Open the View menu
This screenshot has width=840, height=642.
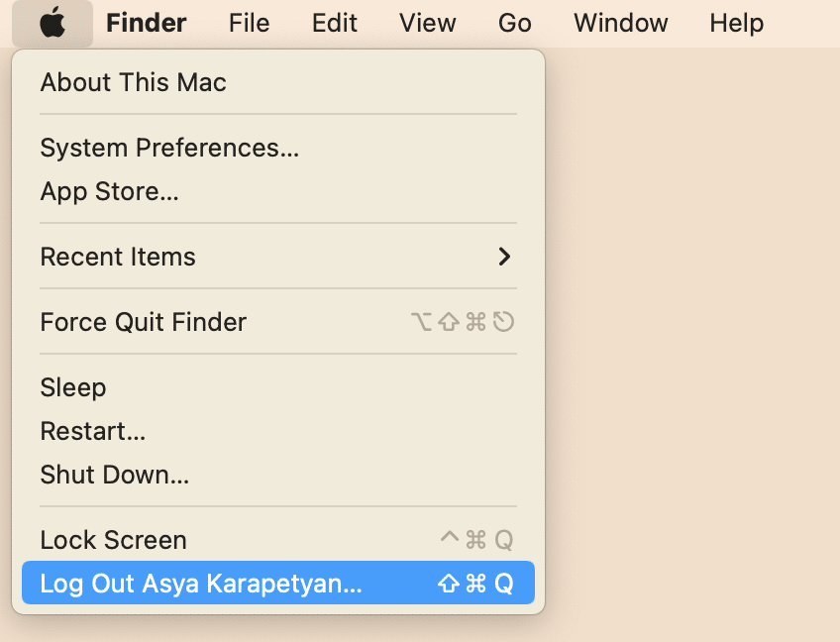coord(428,23)
